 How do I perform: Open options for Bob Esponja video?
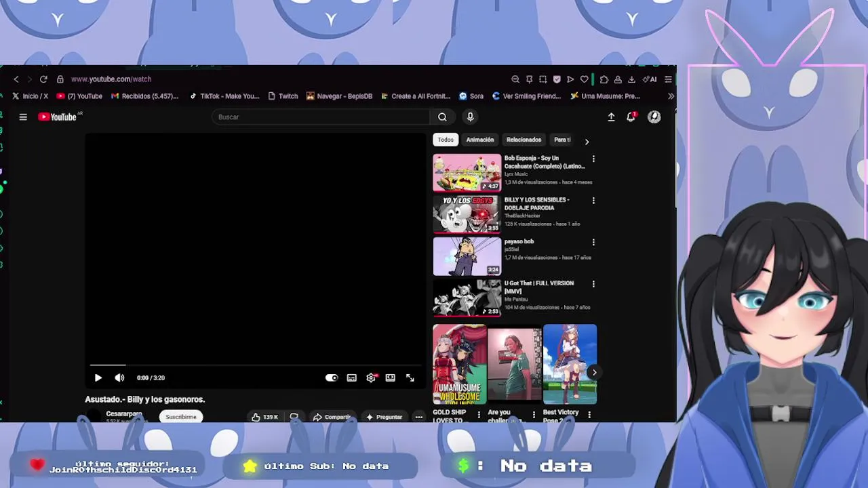(x=593, y=159)
